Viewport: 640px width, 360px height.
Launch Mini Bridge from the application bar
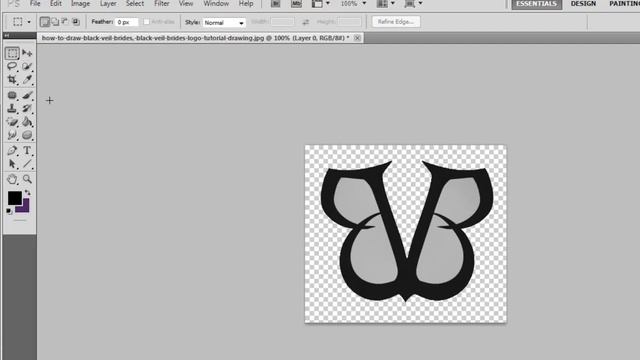point(296,4)
